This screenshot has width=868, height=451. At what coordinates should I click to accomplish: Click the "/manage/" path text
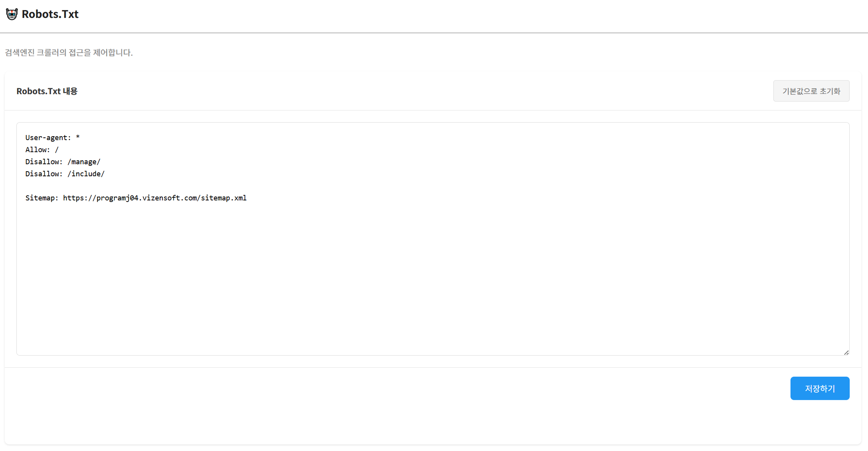tap(84, 162)
